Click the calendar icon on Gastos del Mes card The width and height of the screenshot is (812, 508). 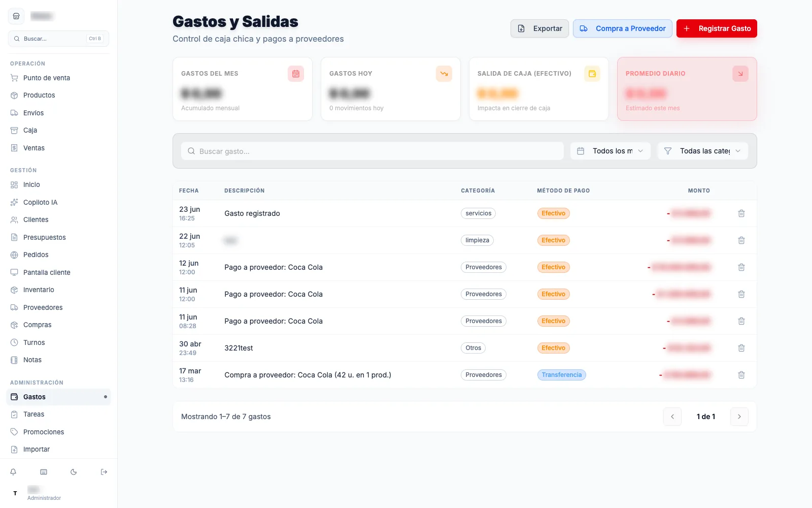point(296,74)
